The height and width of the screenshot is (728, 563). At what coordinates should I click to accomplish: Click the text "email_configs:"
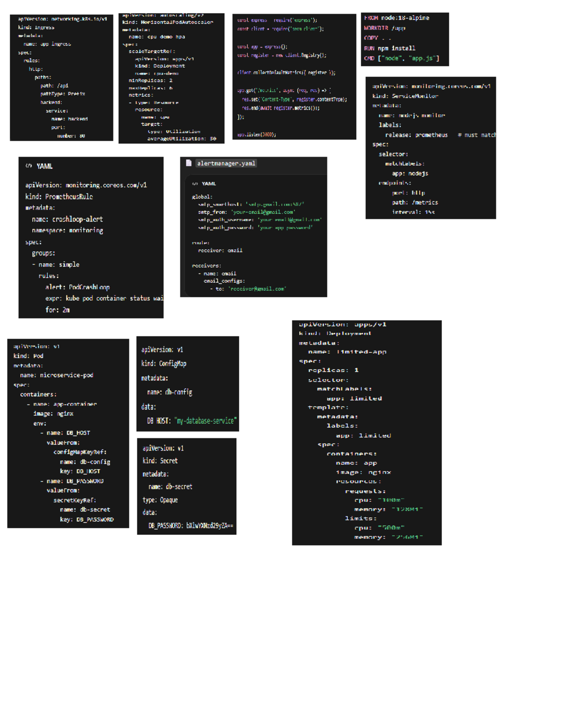[224, 281]
